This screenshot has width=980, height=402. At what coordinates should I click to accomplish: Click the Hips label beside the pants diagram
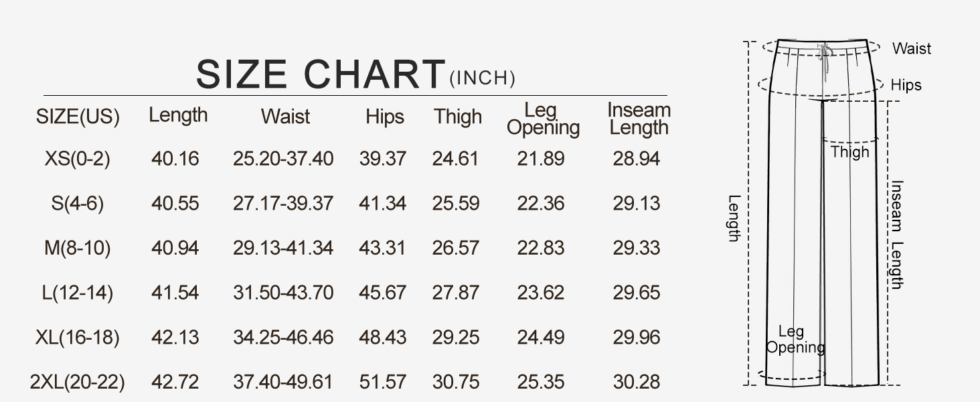pyautogui.click(x=906, y=85)
